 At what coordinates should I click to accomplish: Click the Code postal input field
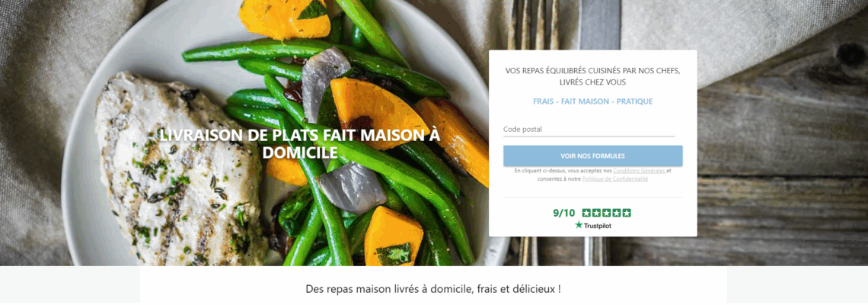click(x=589, y=129)
